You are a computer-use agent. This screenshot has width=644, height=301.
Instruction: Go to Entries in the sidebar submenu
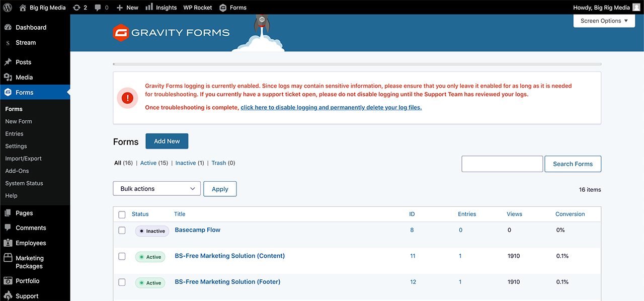[14, 134]
